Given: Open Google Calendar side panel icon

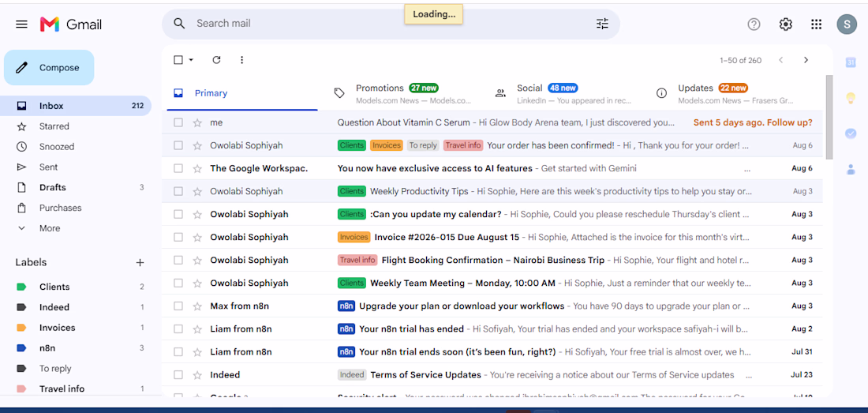Looking at the screenshot, I should pyautogui.click(x=851, y=62).
